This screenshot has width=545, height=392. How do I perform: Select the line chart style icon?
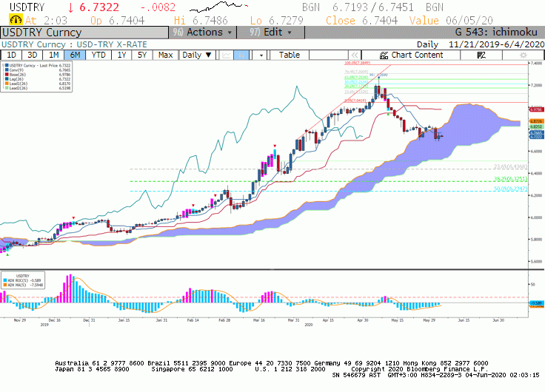[227, 55]
